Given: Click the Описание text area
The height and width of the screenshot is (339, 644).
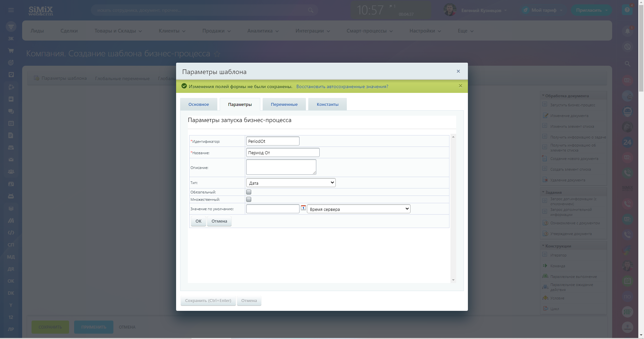Looking at the screenshot, I should point(281,167).
